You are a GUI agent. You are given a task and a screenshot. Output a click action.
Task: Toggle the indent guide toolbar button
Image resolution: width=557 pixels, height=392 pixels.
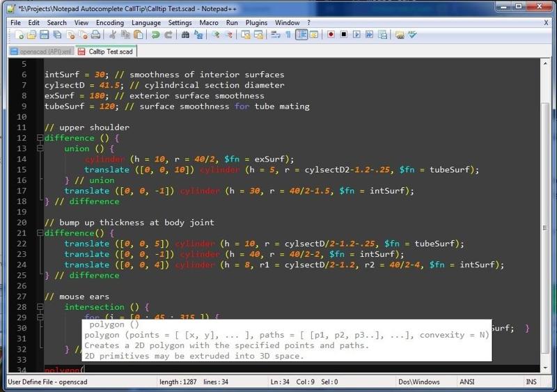click(301, 35)
